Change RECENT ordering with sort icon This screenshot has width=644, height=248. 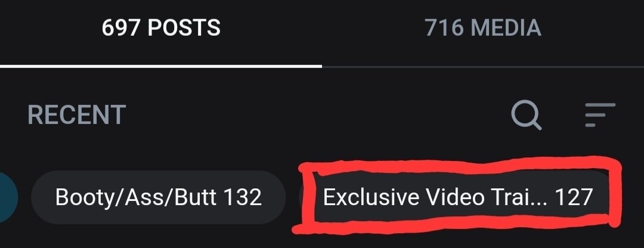click(600, 115)
